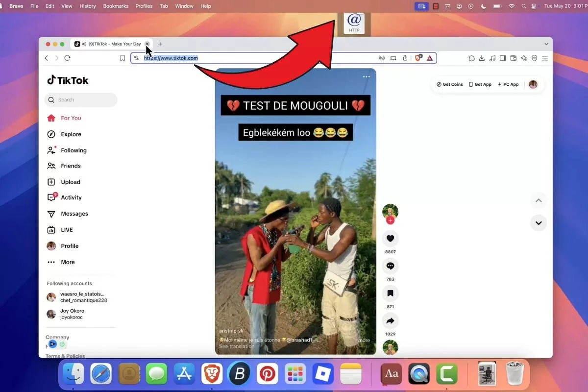
Task: Open the three-dot menu on video
Action: point(367,77)
